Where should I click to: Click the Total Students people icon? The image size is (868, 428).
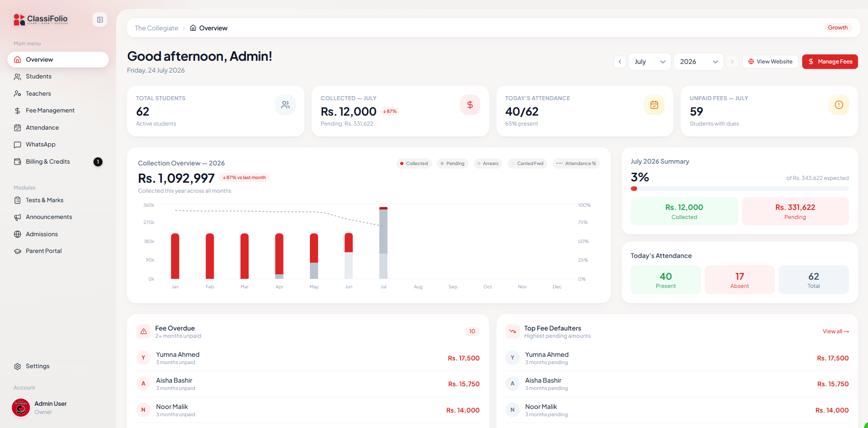[285, 105]
